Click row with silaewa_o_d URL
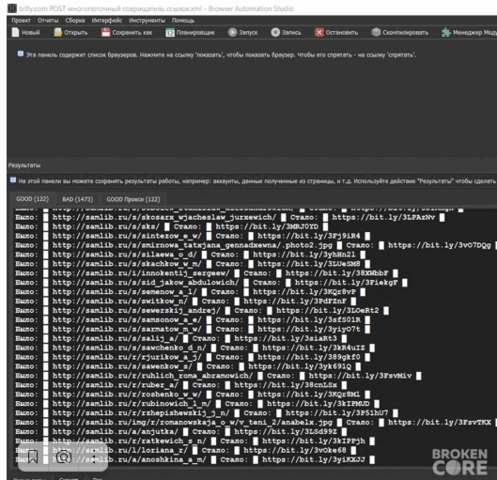 pyautogui.click(x=190, y=255)
